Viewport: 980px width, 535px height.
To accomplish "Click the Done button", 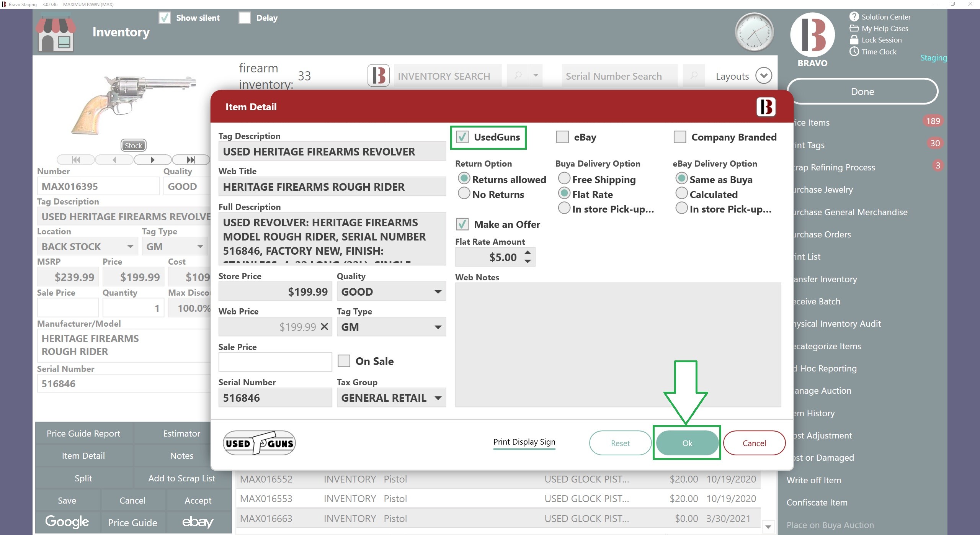I will click(x=862, y=91).
